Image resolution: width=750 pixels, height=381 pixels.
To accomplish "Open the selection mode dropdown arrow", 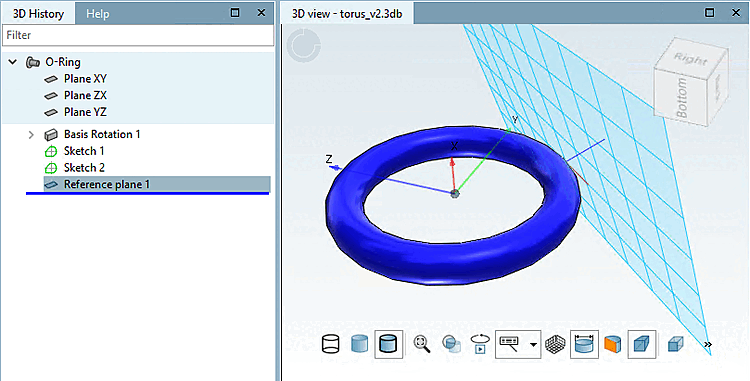I will [533, 344].
